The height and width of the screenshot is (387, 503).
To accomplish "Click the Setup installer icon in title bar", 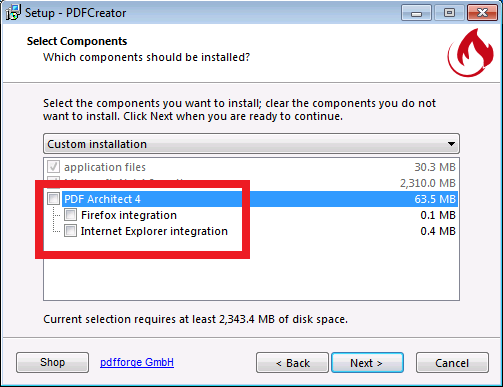I will pos(13,13).
